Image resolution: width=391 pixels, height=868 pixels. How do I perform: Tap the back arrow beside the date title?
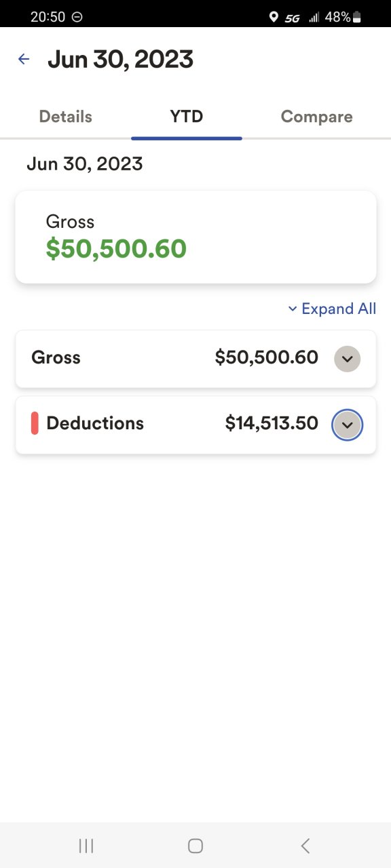pyautogui.click(x=24, y=59)
